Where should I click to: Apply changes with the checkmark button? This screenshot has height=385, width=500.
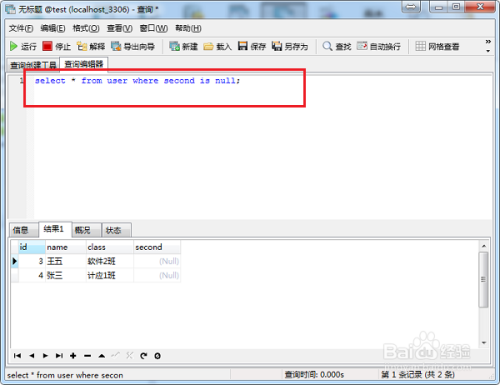115,355
